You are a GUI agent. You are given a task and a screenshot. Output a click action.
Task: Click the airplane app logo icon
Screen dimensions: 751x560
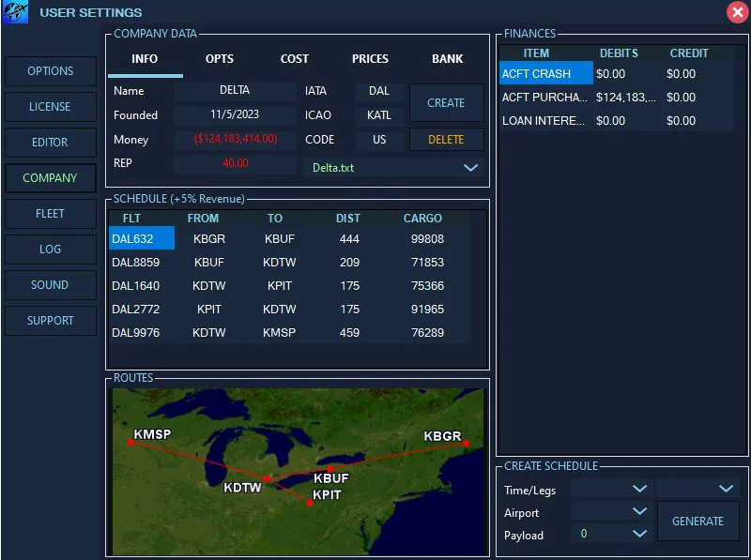[x=15, y=12]
